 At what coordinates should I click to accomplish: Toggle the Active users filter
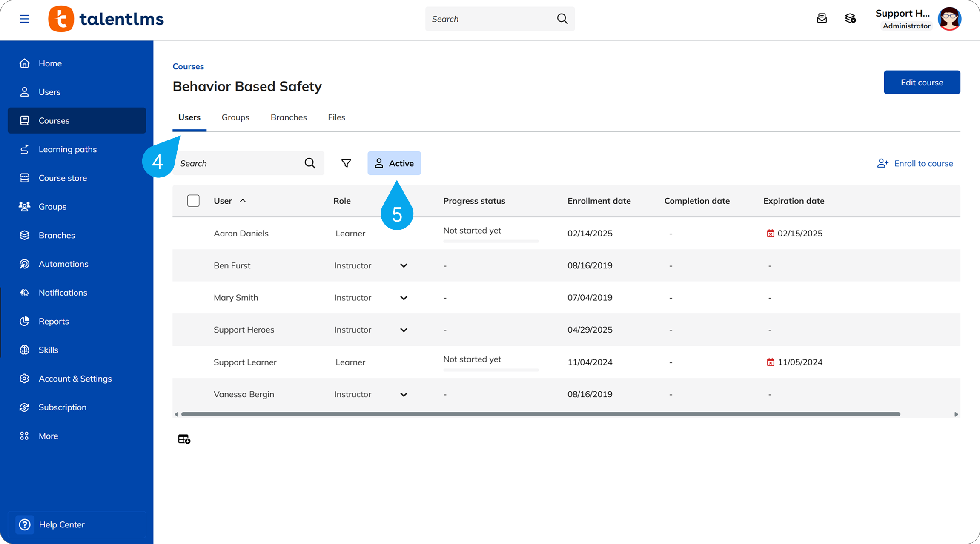click(394, 163)
